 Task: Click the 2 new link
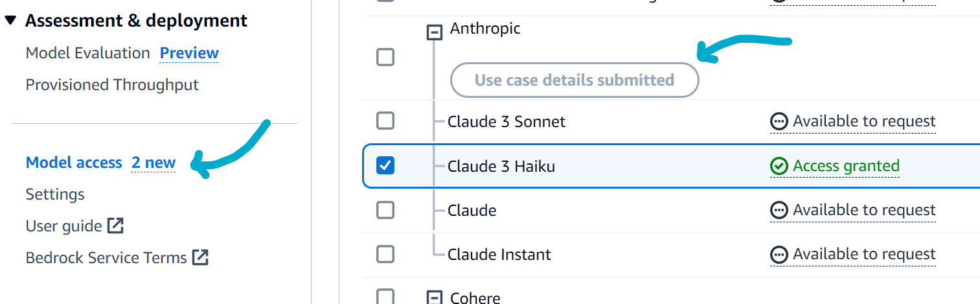click(154, 163)
